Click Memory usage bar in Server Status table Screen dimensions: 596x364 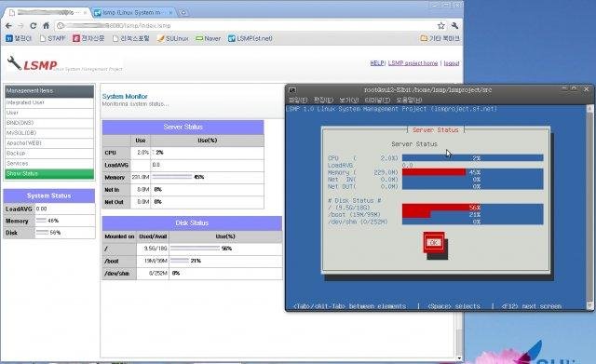click(x=171, y=177)
